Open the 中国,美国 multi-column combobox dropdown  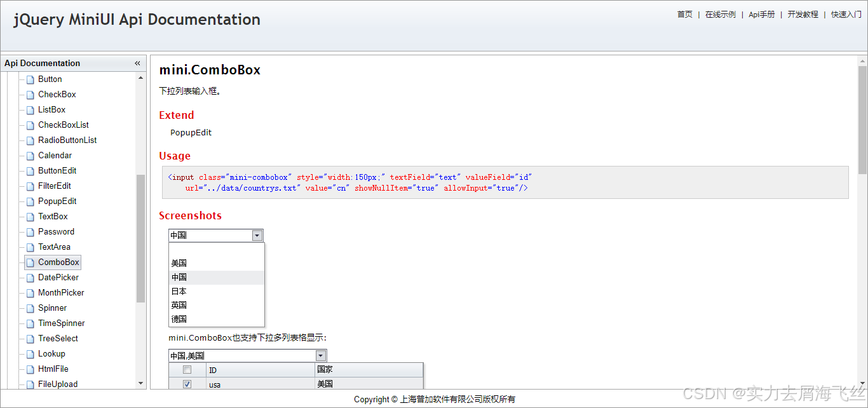click(320, 355)
